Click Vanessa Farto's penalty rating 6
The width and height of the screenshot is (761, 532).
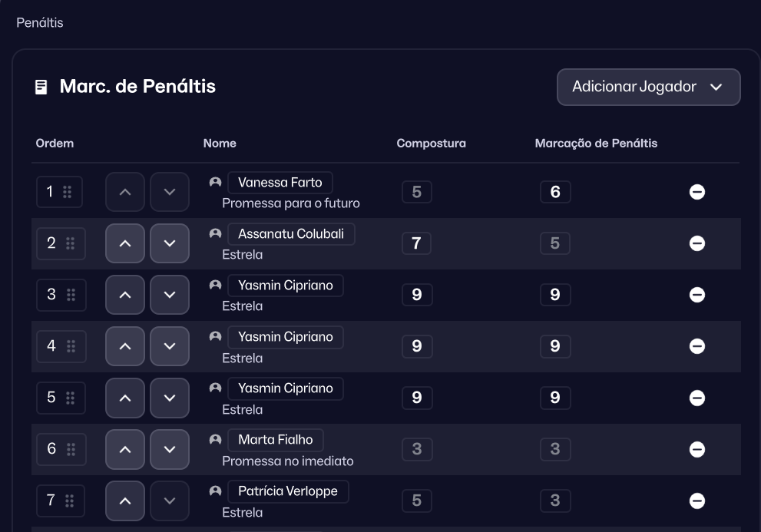click(x=555, y=192)
